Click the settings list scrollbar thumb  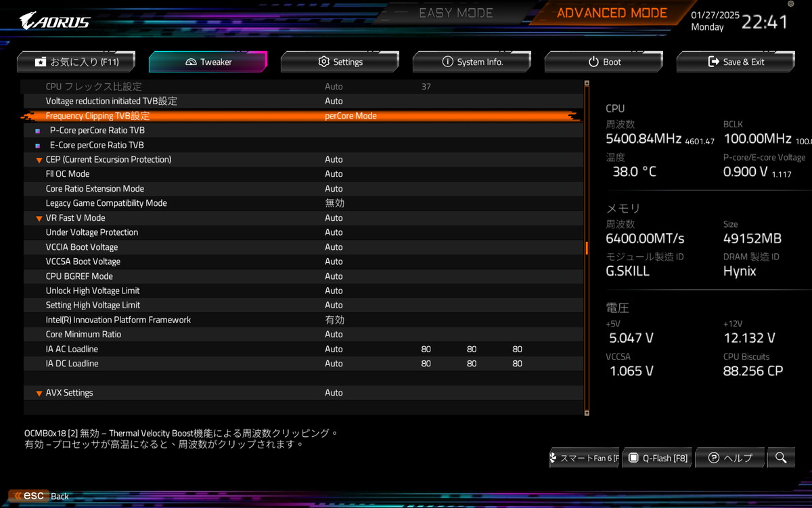tap(587, 248)
